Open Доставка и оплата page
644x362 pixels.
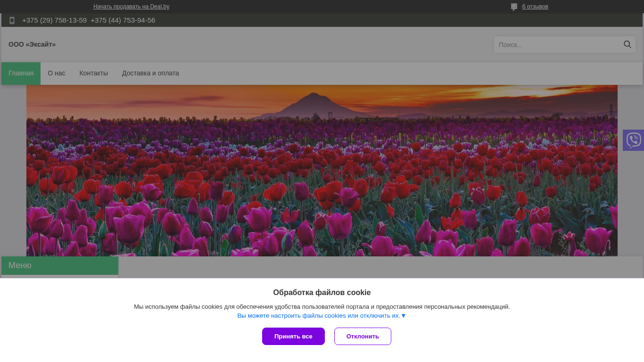[x=150, y=74]
